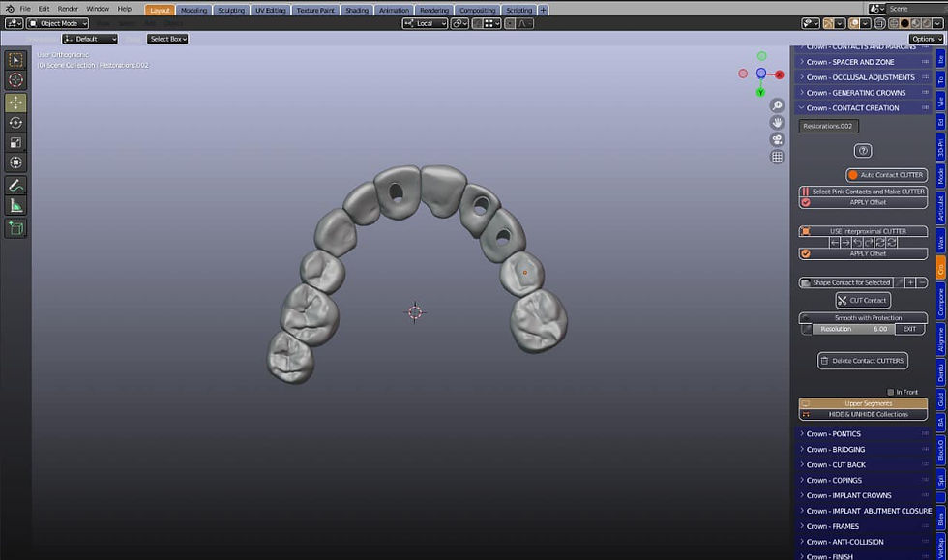Screen dimensions: 948x560
Task: Click the green Y axis on gizmo
Action: point(760,92)
